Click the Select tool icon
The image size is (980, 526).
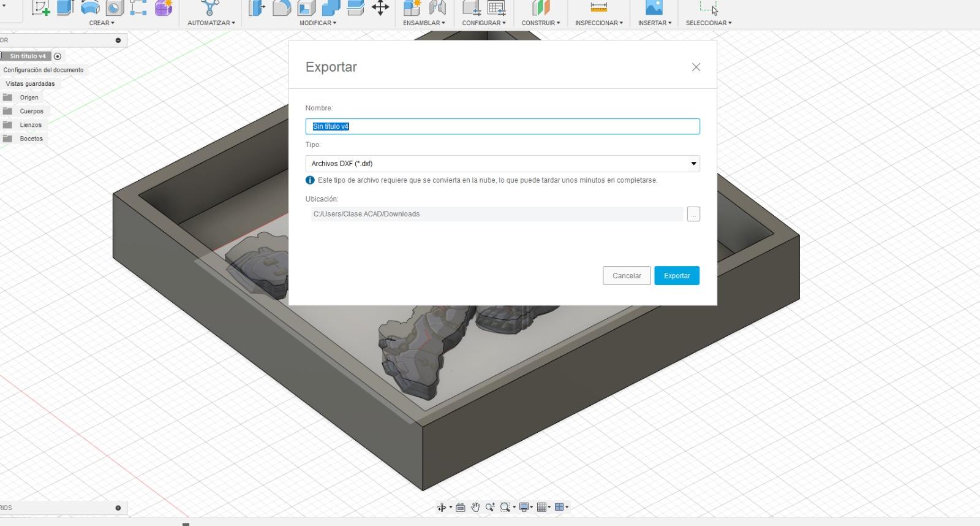[x=709, y=7]
